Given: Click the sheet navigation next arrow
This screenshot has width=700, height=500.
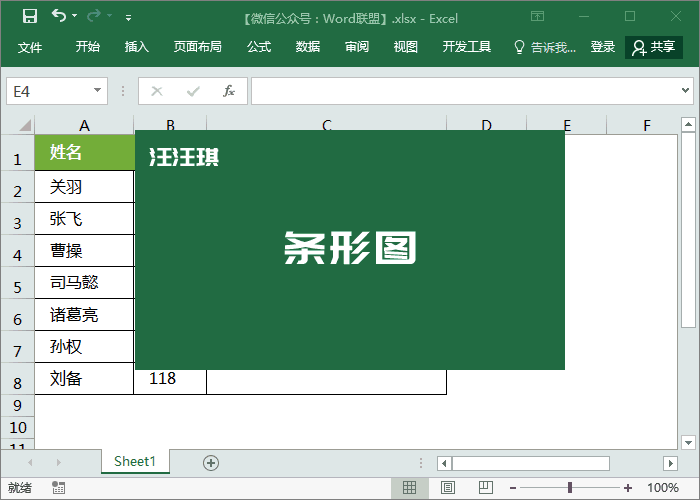Looking at the screenshot, I should point(58,462).
